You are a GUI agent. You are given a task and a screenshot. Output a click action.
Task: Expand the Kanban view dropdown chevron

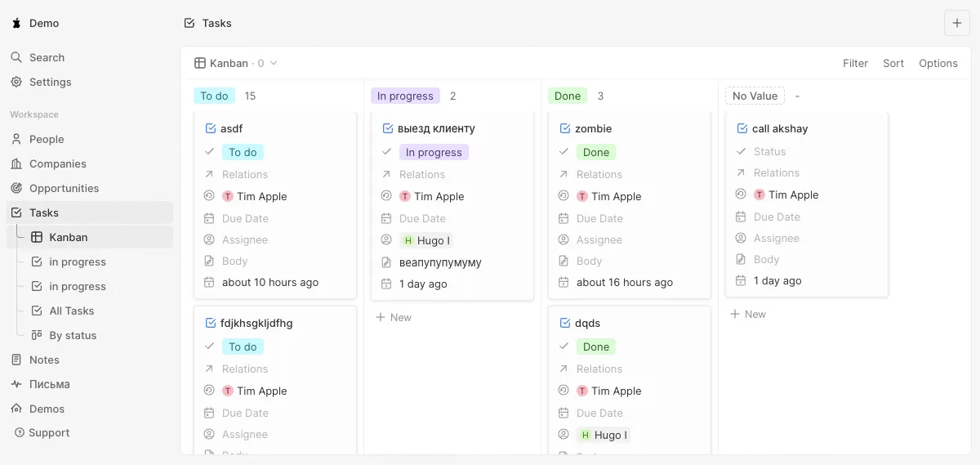[274, 63]
